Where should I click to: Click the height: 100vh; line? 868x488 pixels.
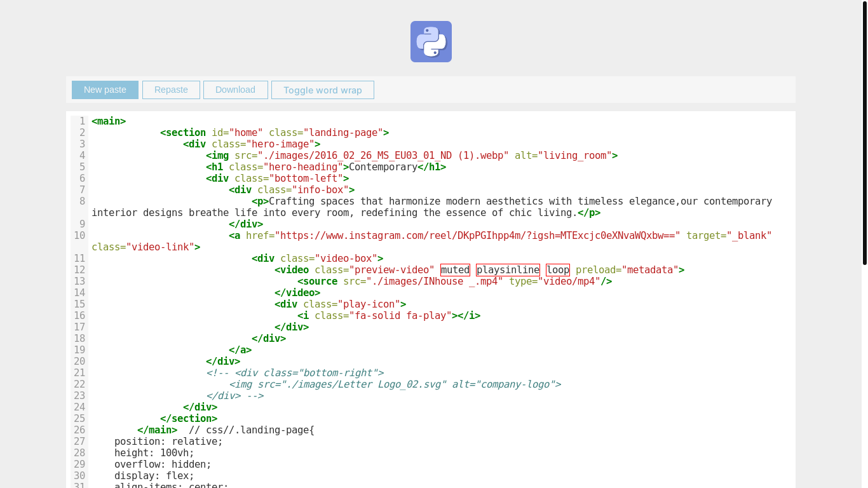point(154,453)
